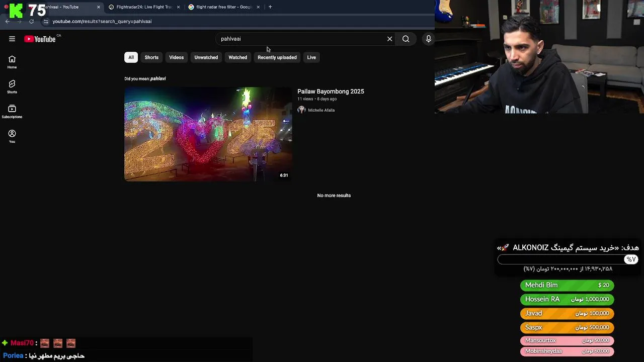Filter results by Videos chip
Viewport: 644px width, 362px height.
pos(176,57)
